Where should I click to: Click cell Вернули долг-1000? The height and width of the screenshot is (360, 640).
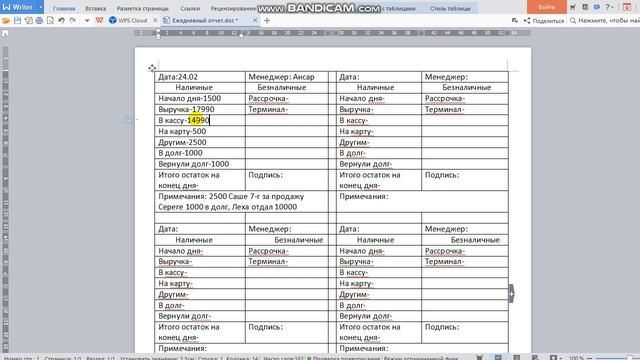pyautogui.click(x=200, y=164)
